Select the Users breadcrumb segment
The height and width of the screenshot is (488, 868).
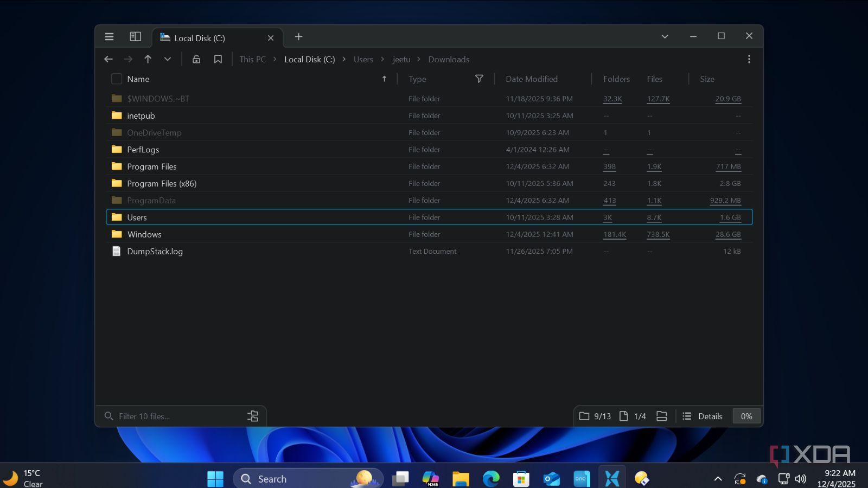pyautogui.click(x=363, y=60)
